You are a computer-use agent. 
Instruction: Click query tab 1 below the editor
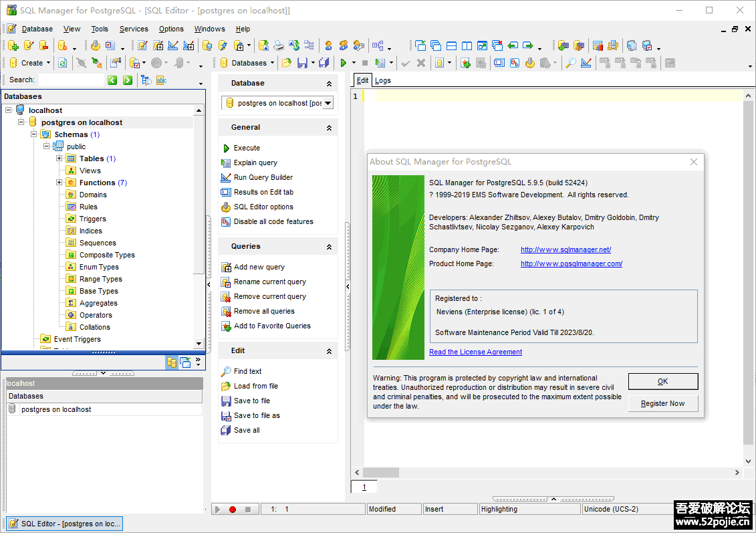coord(364,487)
